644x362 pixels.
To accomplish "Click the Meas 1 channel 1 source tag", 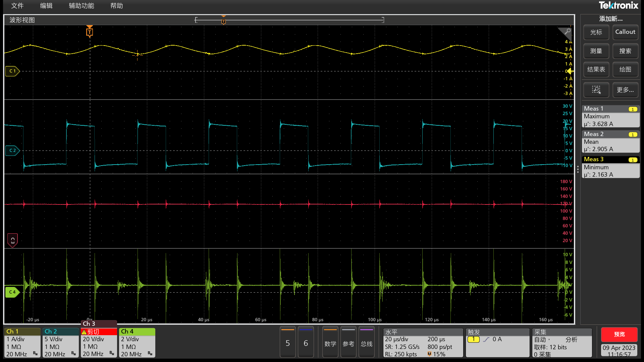I will (633, 109).
